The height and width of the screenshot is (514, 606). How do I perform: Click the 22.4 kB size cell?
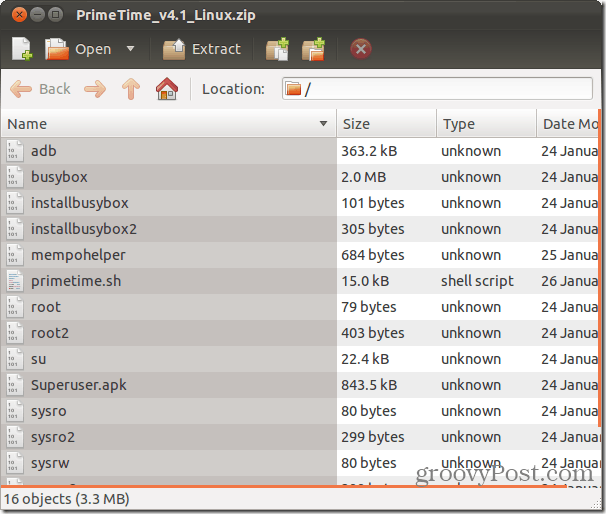tap(365, 359)
